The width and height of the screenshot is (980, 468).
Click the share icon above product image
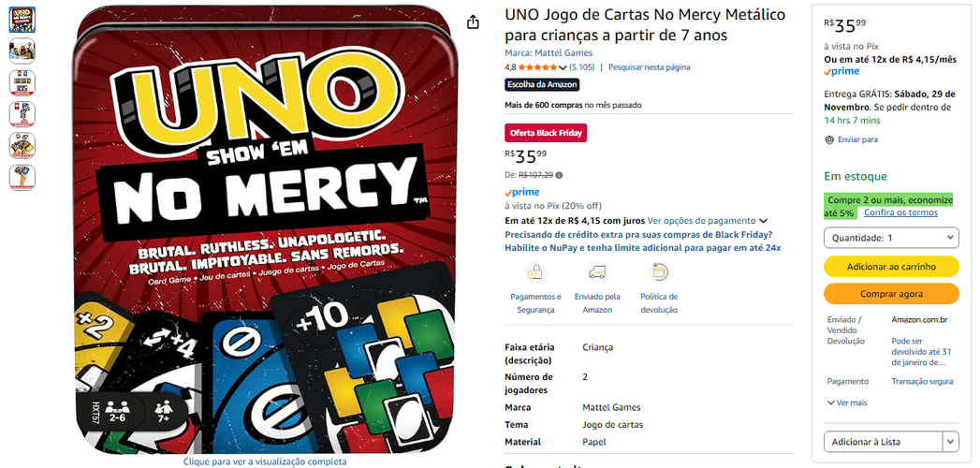(473, 22)
